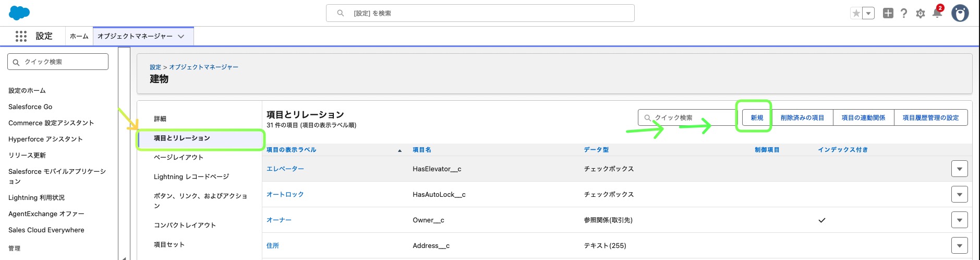Open the App Launcher grid icon
The height and width of the screenshot is (260, 980).
tap(21, 36)
